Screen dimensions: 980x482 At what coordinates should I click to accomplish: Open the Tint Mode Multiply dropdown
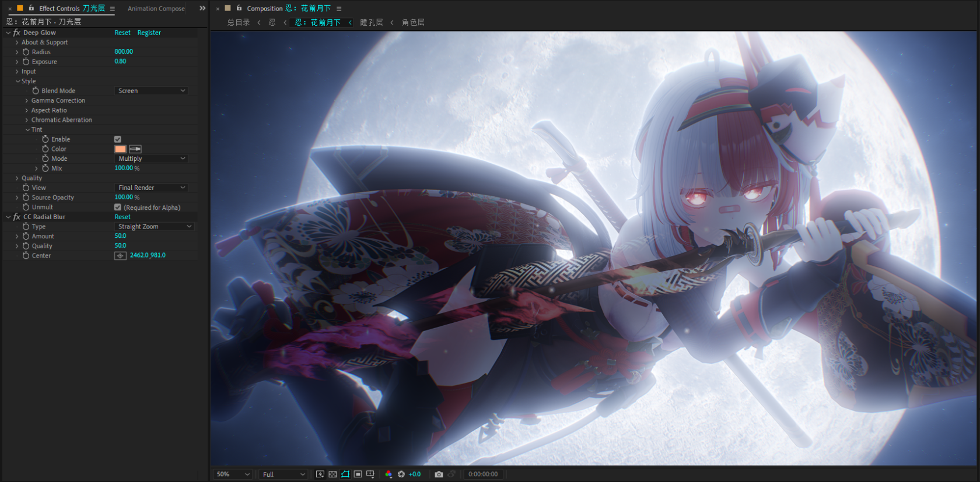click(151, 159)
